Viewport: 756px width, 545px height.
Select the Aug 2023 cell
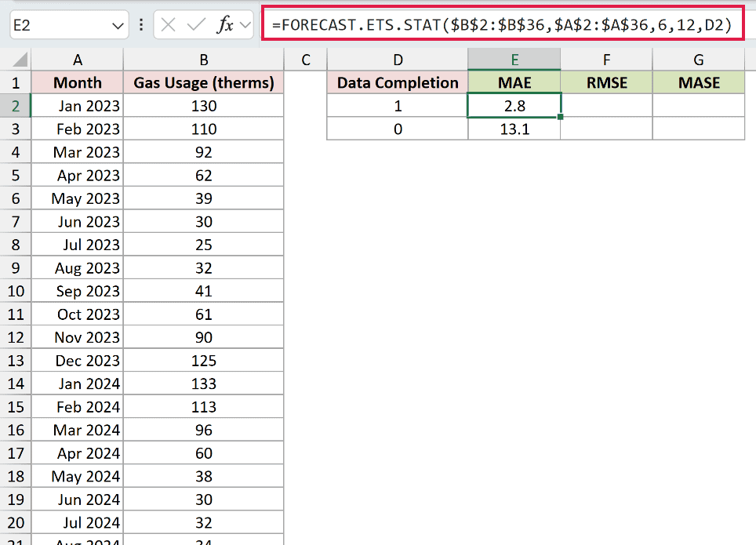pos(77,267)
